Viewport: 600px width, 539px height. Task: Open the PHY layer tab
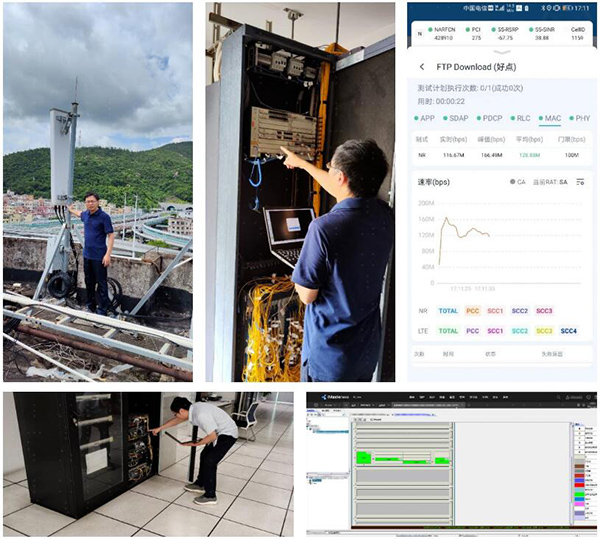click(581, 118)
